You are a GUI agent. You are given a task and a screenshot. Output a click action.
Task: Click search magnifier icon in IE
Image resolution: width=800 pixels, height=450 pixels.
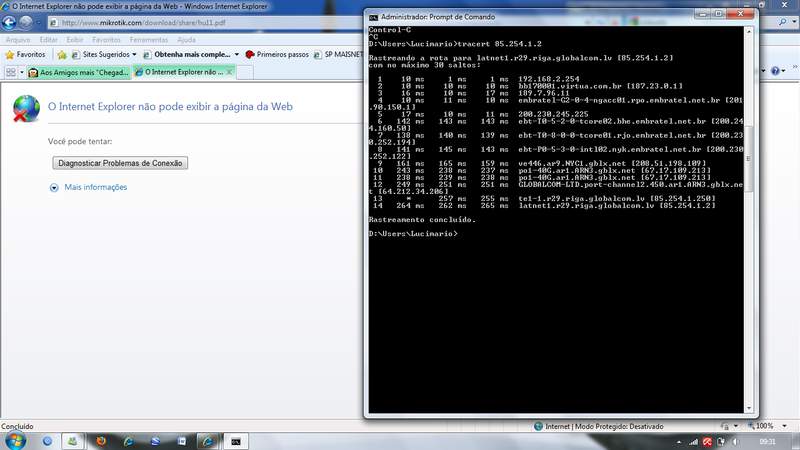783,22
